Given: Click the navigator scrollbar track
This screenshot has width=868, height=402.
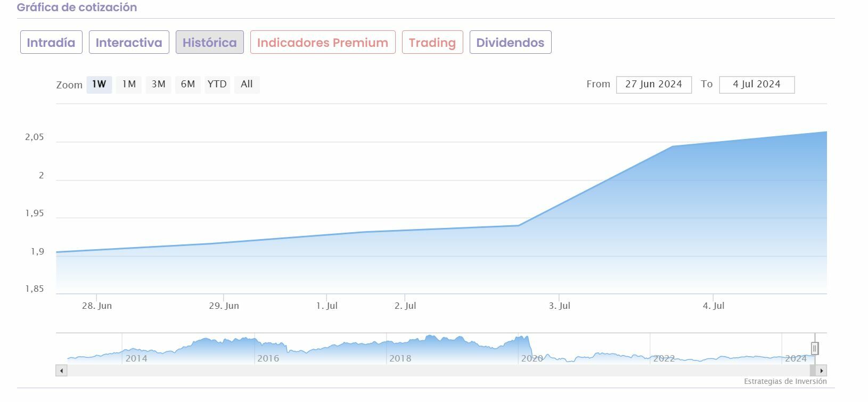Looking at the screenshot, I should pyautogui.click(x=426, y=371).
